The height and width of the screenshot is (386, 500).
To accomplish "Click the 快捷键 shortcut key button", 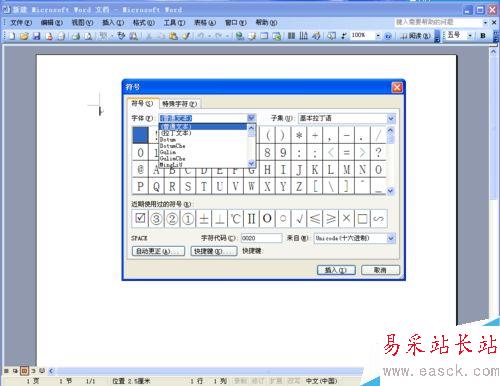I will 214,251.
